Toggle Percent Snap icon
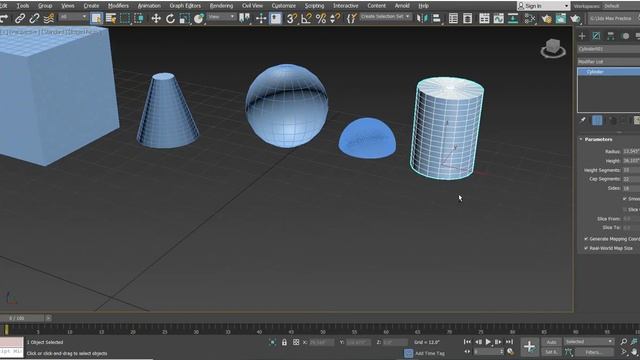Viewport: 640px width, 360px height. click(x=321, y=18)
